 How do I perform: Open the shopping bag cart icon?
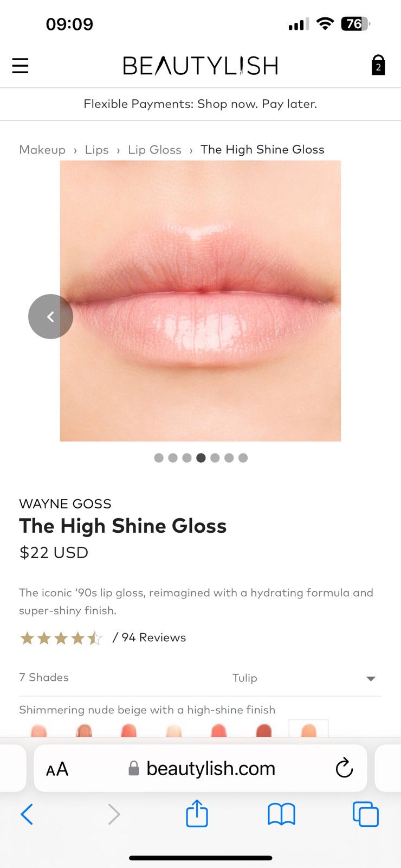(378, 65)
